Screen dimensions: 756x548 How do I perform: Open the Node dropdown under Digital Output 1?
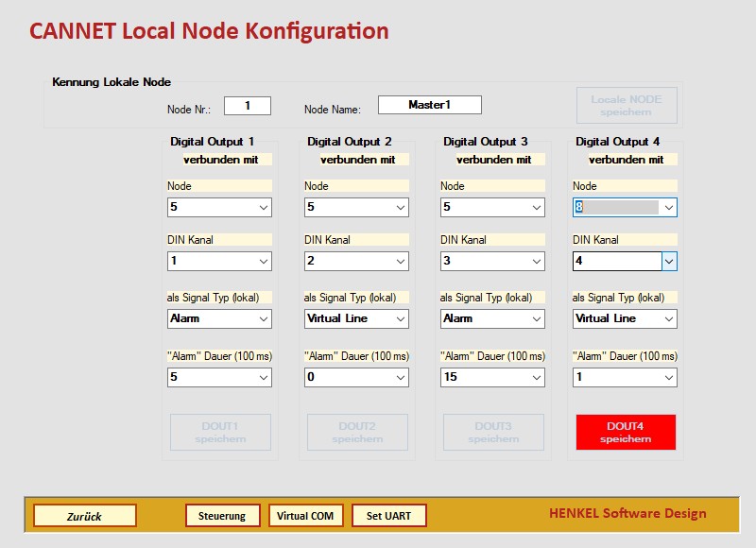pyautogui.click(x=219, y=207)
